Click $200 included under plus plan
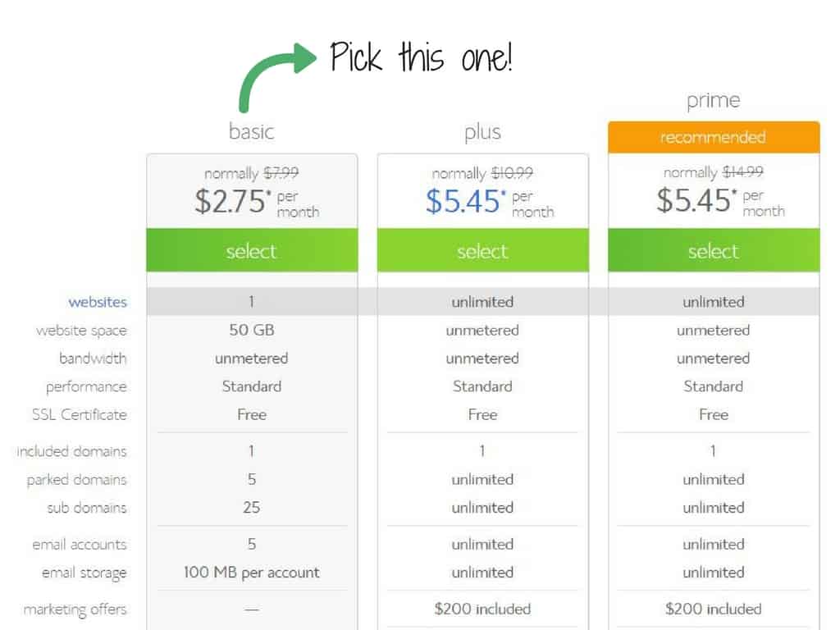This screenshot has width=840, height=630. point(482,609)
